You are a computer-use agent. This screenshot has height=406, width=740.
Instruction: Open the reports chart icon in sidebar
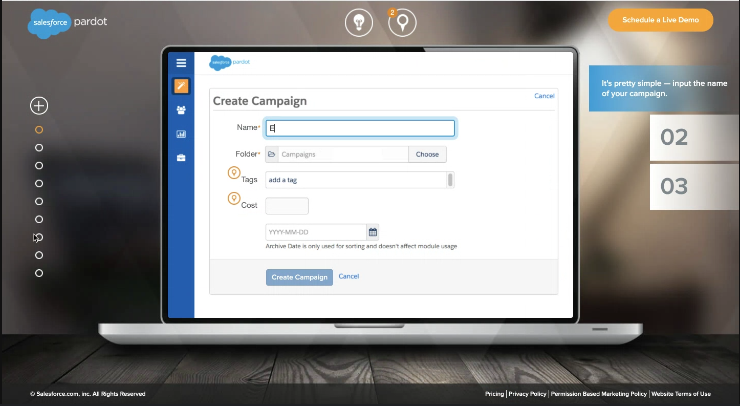(x=181, y=134)
